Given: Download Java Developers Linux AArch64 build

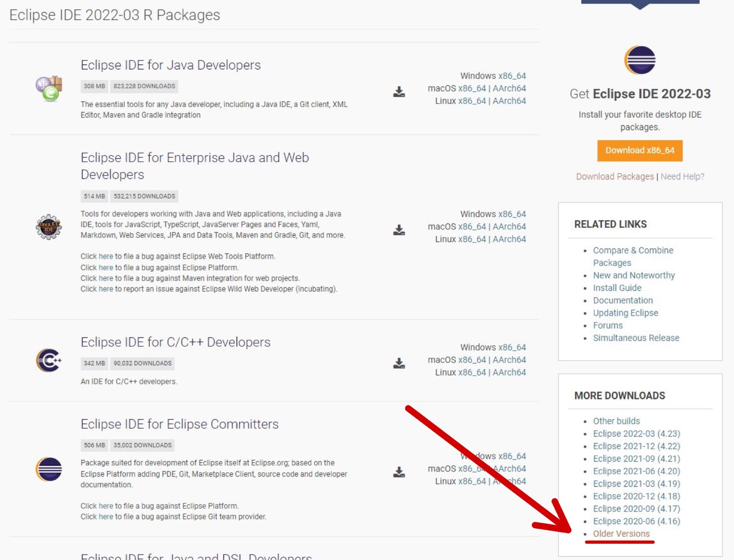Looking at the screenshot, I should coord(509,101).
